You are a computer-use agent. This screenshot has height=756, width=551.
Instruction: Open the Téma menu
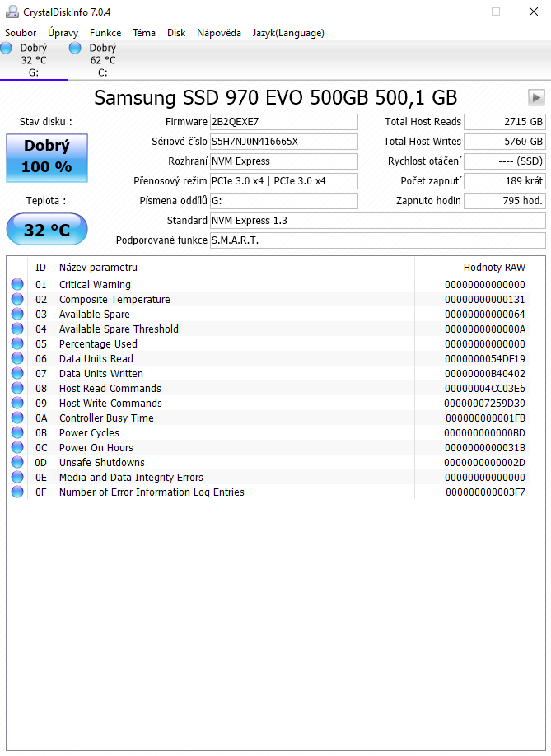[x=144, y=33]
